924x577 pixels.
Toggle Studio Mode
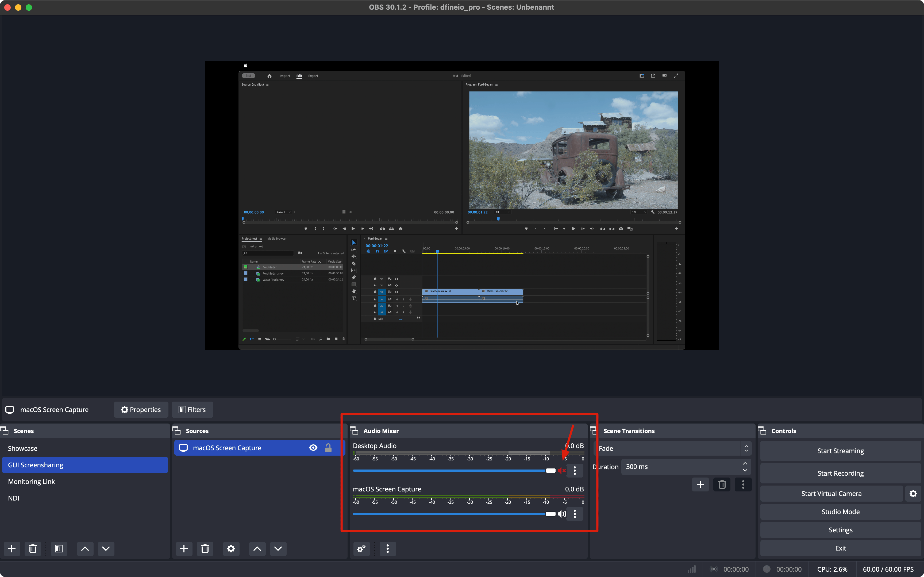[x=841, y=512]
